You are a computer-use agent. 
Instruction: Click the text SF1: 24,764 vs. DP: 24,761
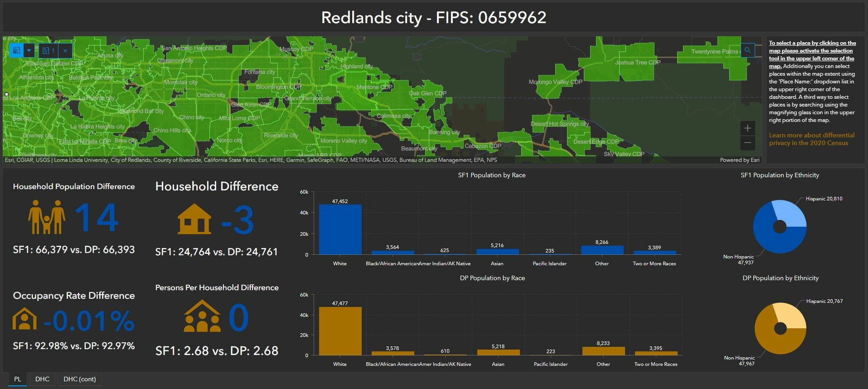[x=217, y=252]
